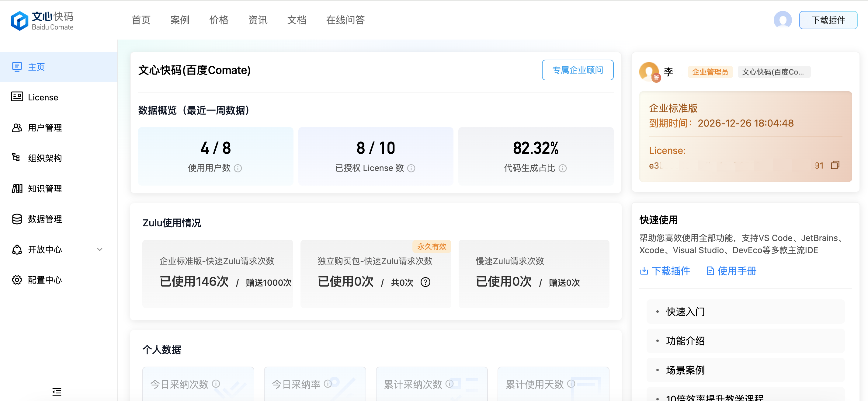Click info icon next to 累计使用天数
Viewport: 868px width, 401px height.
point(571,383)
